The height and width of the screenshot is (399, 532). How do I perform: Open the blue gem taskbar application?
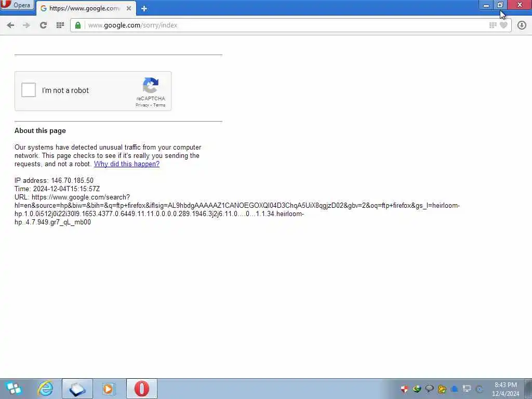77,389
